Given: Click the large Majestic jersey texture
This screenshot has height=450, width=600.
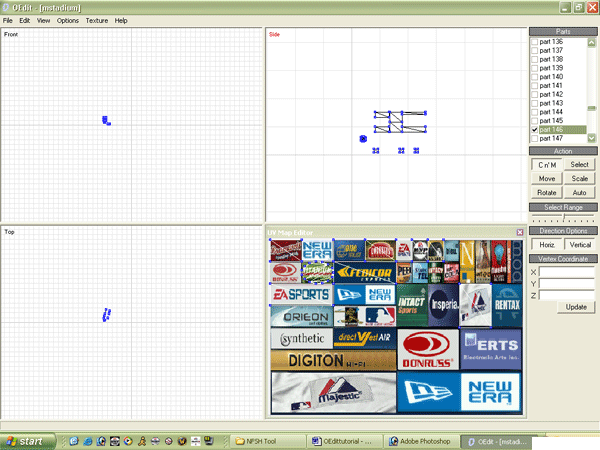Looking at the screenshot, I should pos(333,393).
